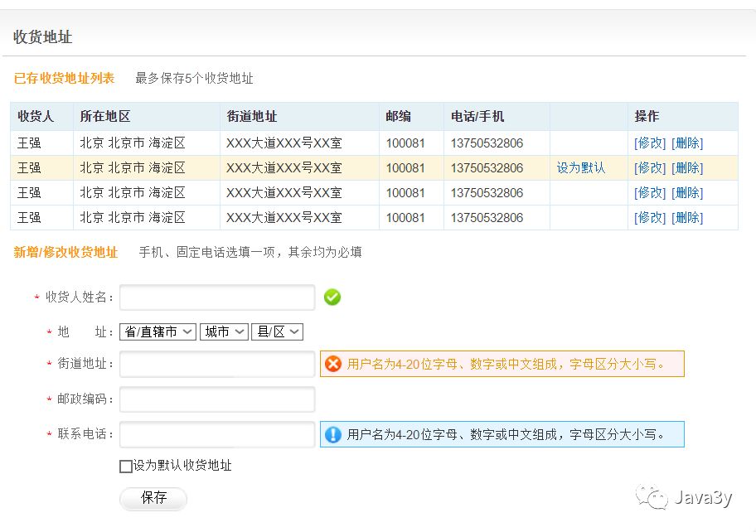Click the red error X icon
Image resolution: width=756 pixels, height=532 pixels.
click(333, 364)
